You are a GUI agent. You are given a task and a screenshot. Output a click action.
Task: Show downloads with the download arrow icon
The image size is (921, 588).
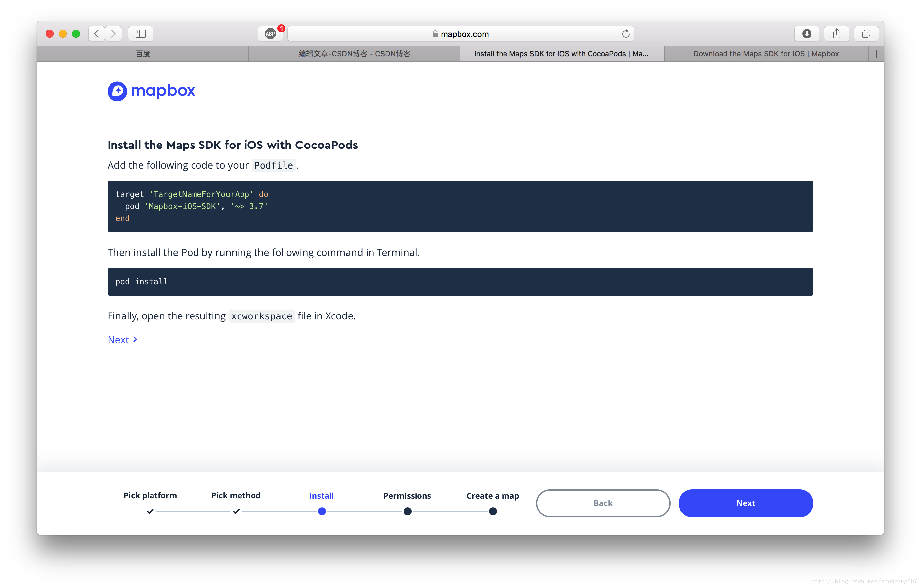pos(807,34)
